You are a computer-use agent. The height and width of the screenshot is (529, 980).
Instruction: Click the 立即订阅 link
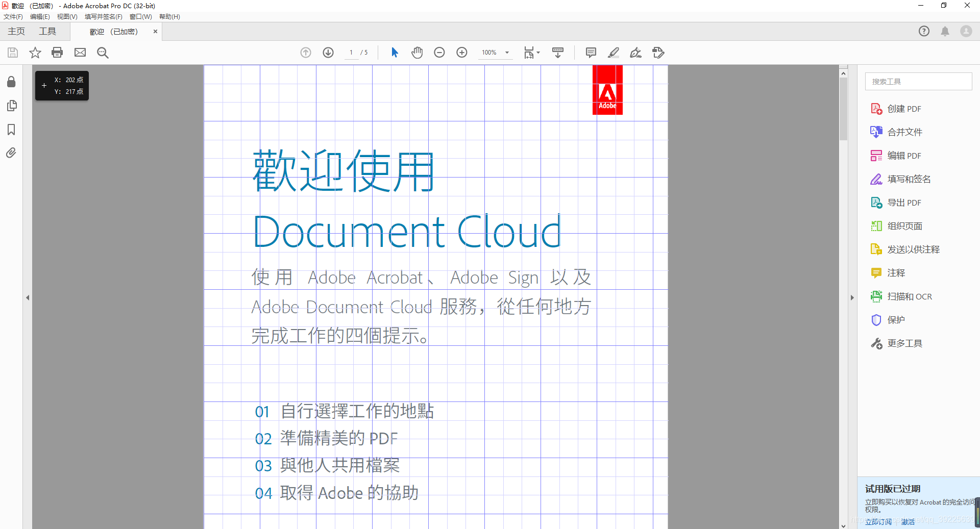(878, 522)
